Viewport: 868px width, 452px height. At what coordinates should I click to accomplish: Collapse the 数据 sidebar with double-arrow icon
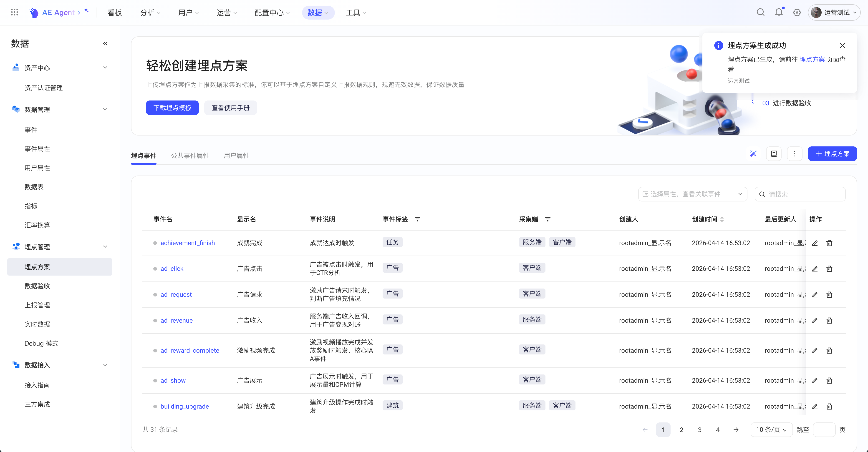106,44
